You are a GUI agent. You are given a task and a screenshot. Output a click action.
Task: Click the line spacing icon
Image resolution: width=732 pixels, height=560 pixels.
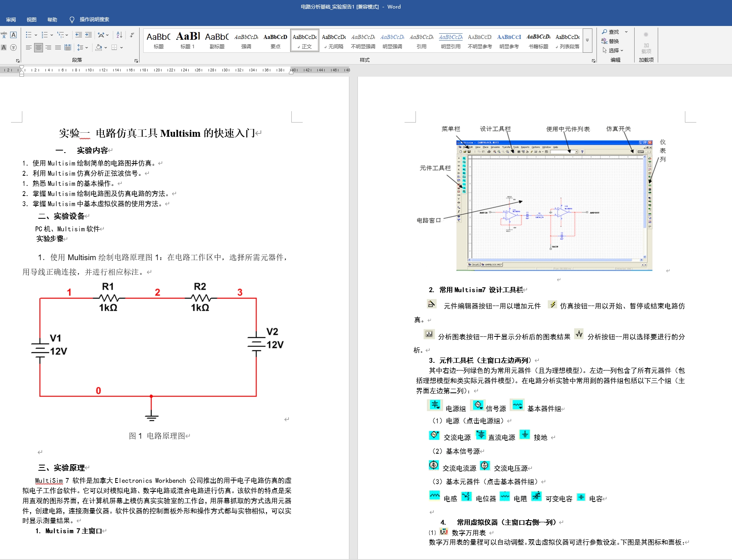[x=80, y=47]
